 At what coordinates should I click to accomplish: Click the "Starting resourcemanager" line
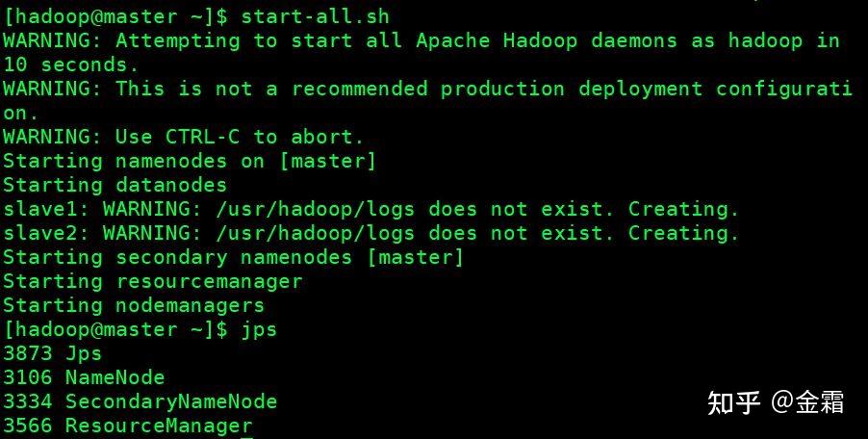pos(152,281)
